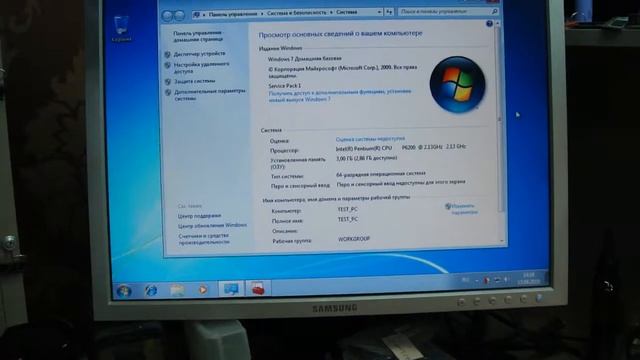Open the Windows Start button
Image resolution: width=640 pixels, height=360 pixels.
pos(123,291)
